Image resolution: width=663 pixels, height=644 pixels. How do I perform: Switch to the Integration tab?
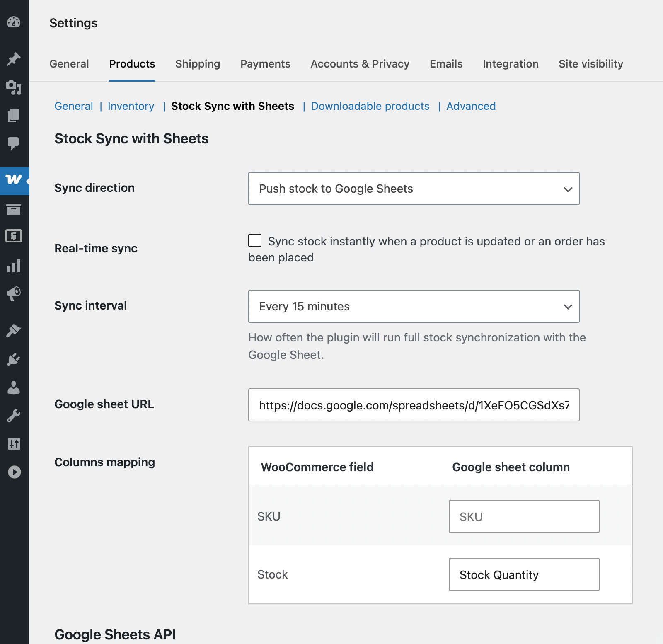point(511,64)
